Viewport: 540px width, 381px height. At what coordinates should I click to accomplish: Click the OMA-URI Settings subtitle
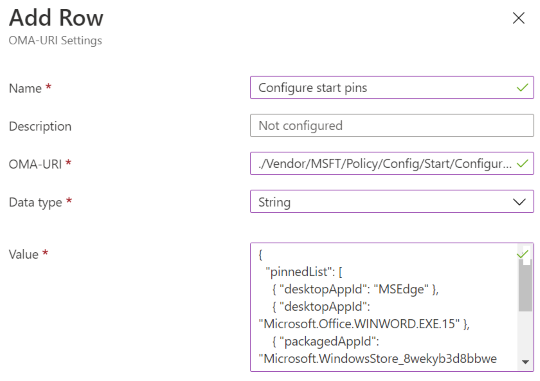55,41
